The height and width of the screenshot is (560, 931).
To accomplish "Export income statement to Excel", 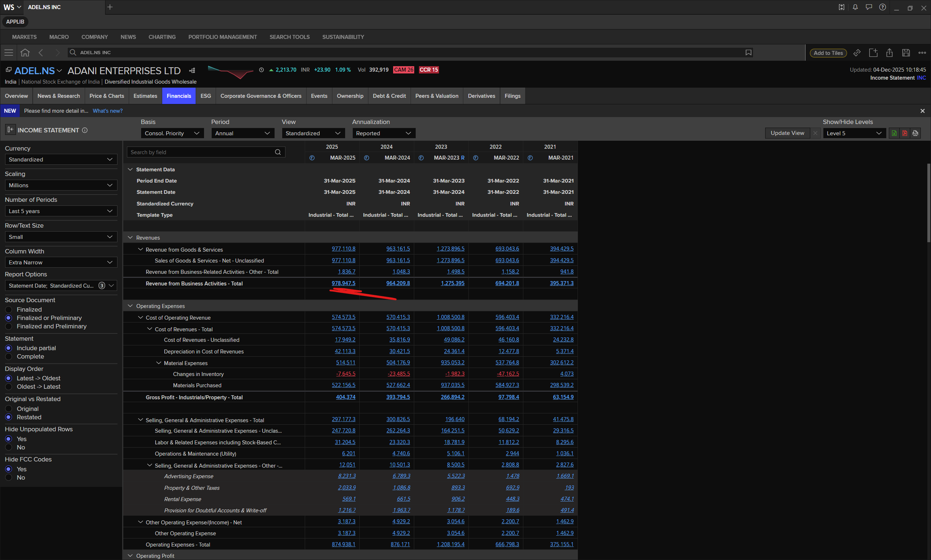I will click(894, 133).
